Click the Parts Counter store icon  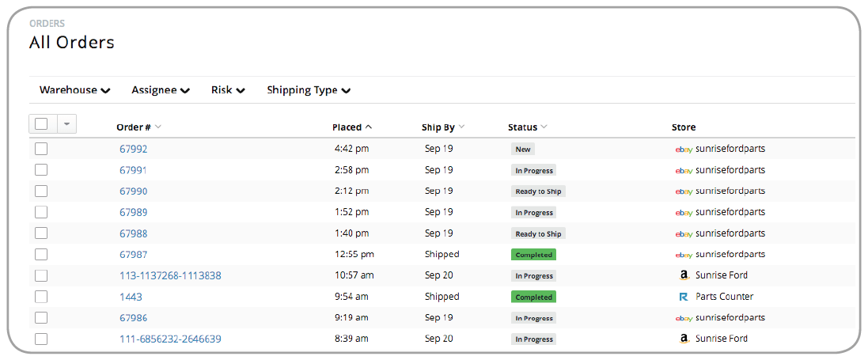[684, 297]
